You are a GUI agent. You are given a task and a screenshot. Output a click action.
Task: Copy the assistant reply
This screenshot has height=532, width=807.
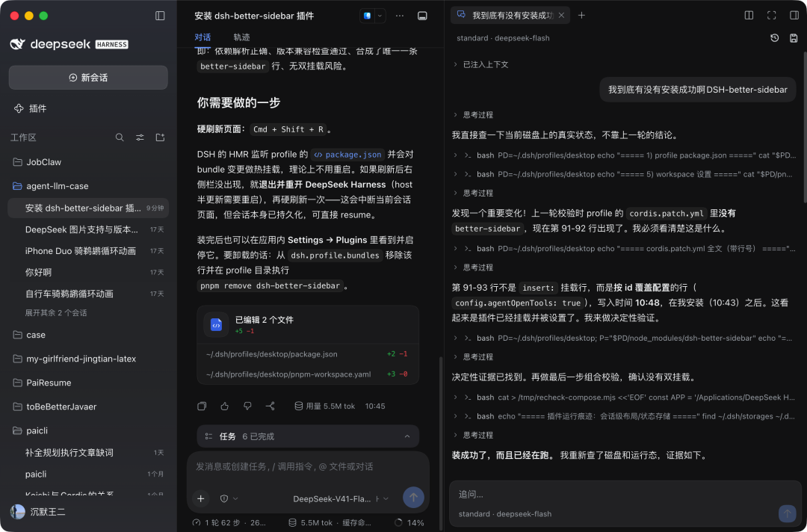pyautogui.click(x=202, y=406)
